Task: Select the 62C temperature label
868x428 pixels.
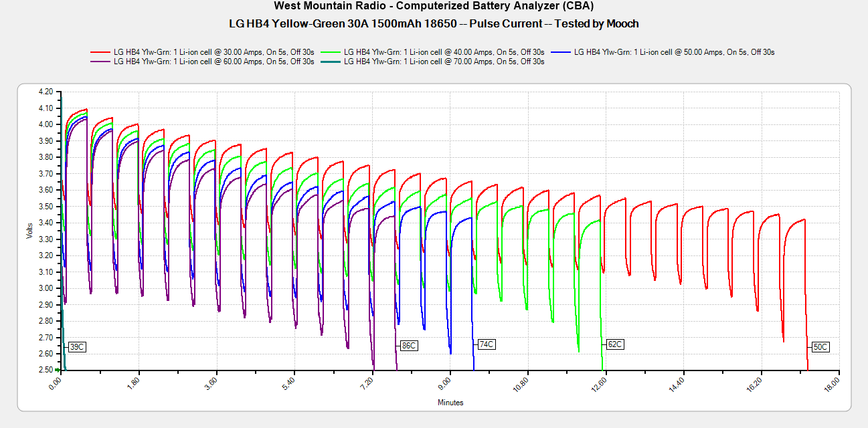Action: pos(615,344)
